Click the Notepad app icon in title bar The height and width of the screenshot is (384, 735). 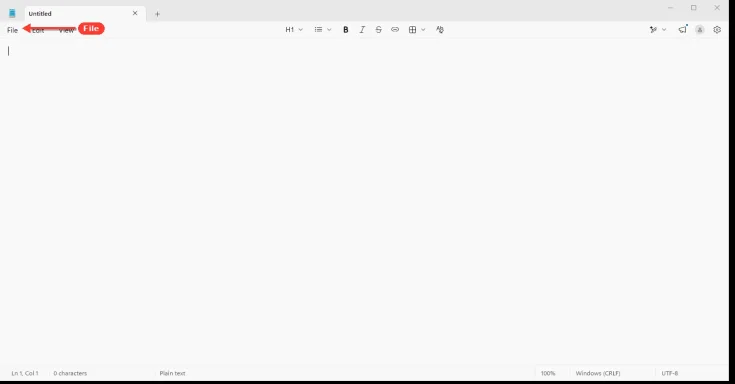12,13
